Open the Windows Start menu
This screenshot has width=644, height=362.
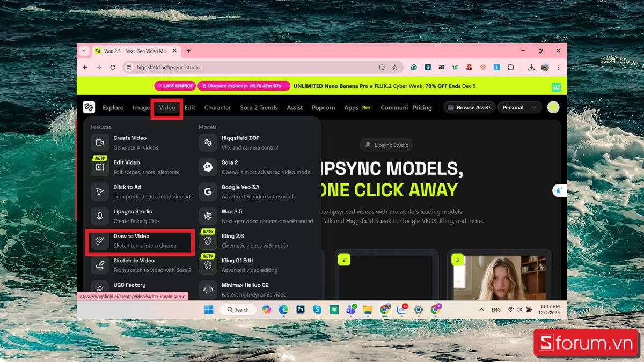(209, 309)
